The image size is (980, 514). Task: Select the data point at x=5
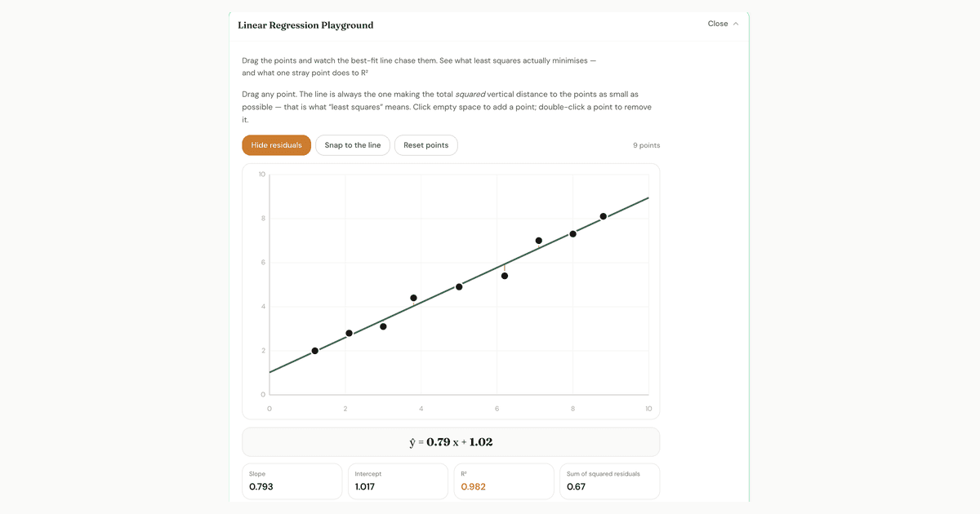(x=459, y=286)
